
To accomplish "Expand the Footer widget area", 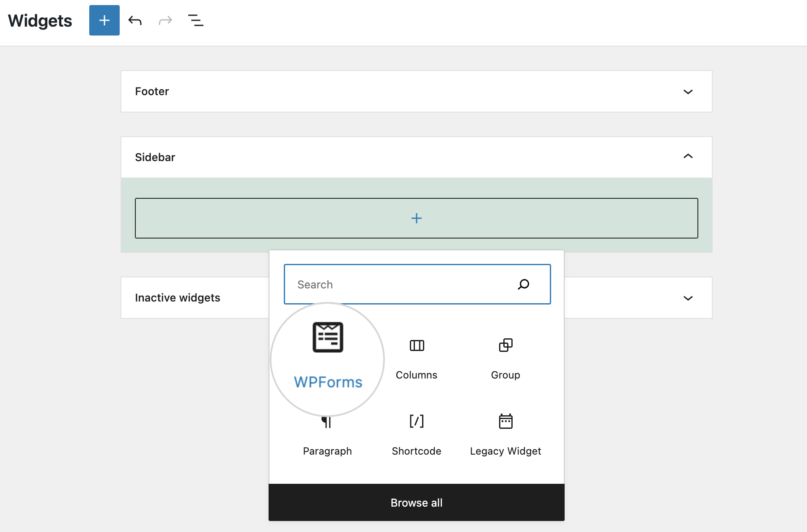I will [x=688, y=92].
